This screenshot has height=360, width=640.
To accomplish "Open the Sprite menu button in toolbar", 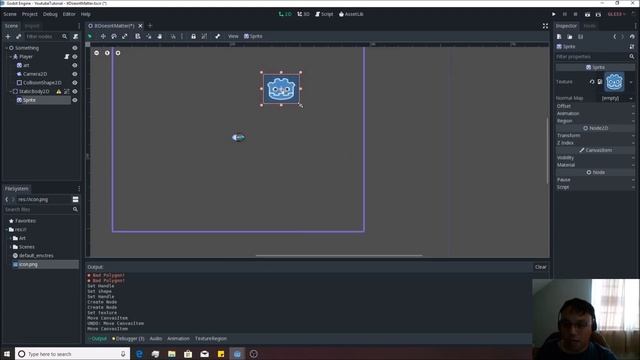I will tap(253, 36).
